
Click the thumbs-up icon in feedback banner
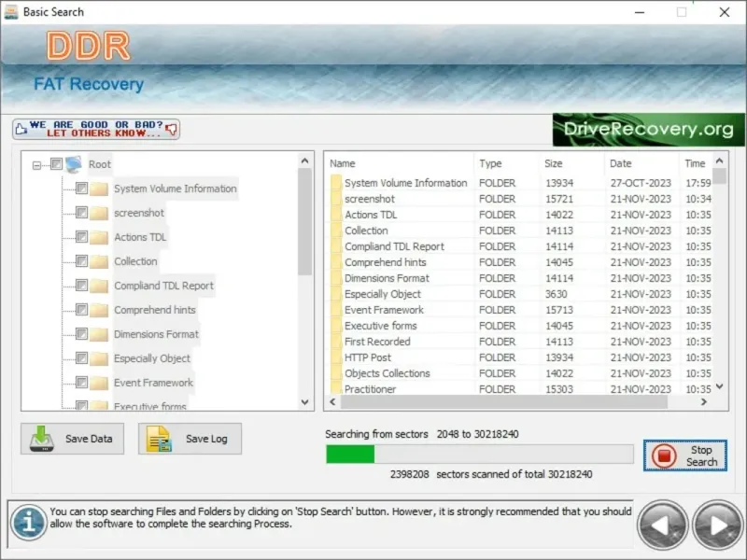pos(21,129)
